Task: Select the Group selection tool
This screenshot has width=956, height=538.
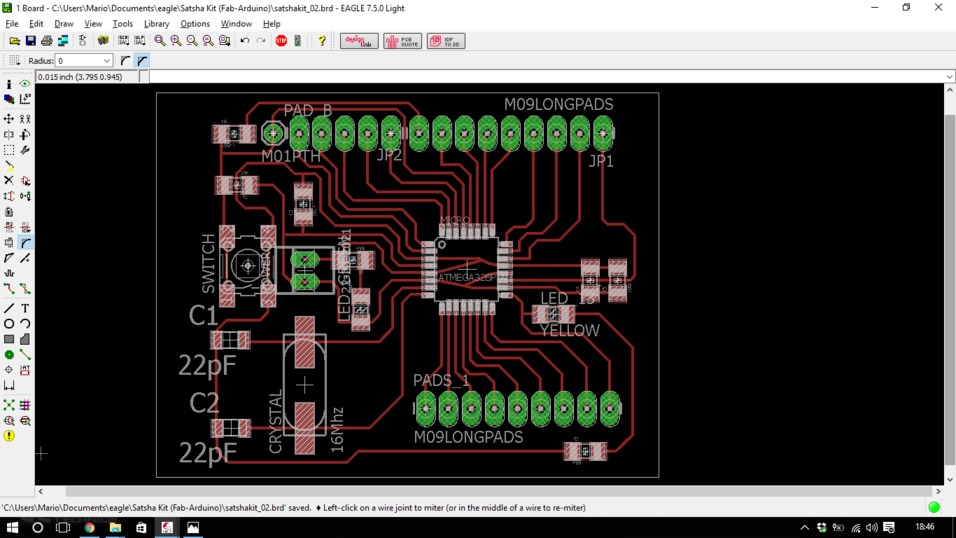Action: [9, 149]
